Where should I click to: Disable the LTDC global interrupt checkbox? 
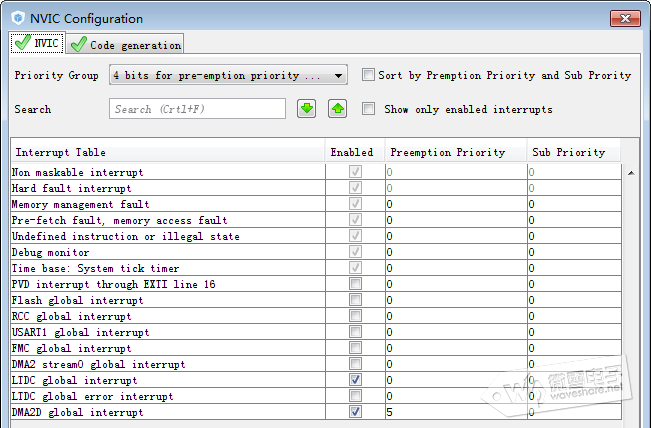coord(355,380)
